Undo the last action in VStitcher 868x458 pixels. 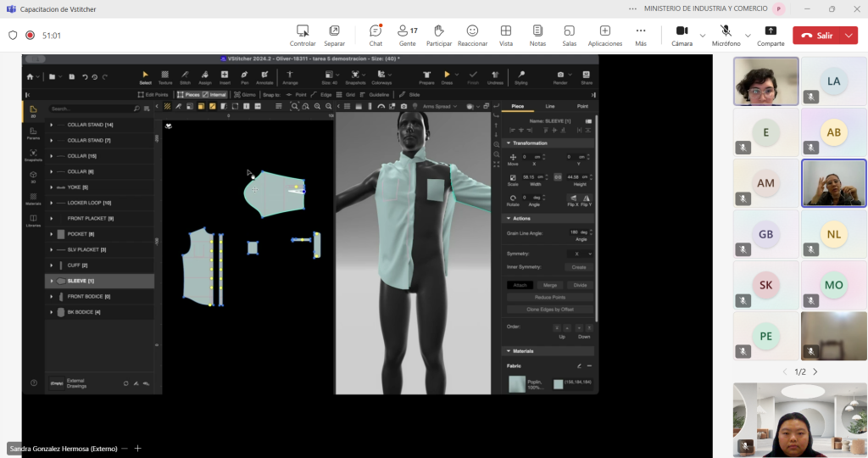[x=85, y=77]
